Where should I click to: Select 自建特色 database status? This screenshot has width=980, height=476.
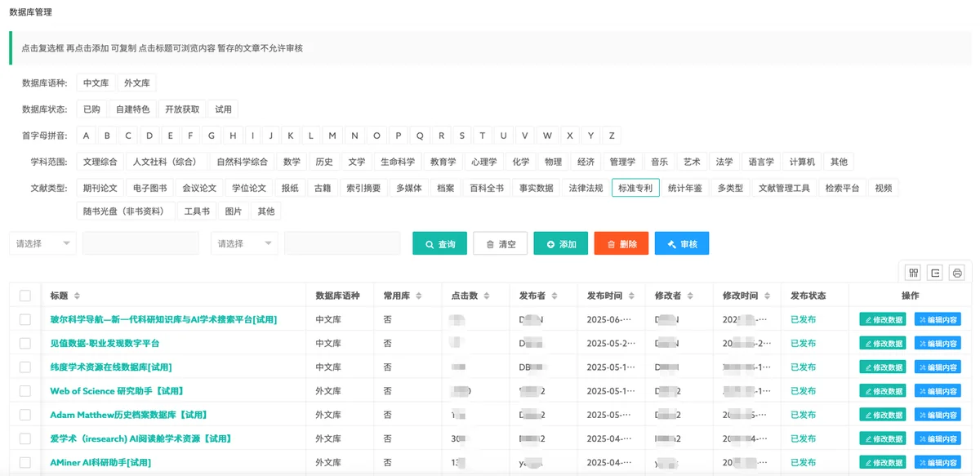tap(132, 109)
